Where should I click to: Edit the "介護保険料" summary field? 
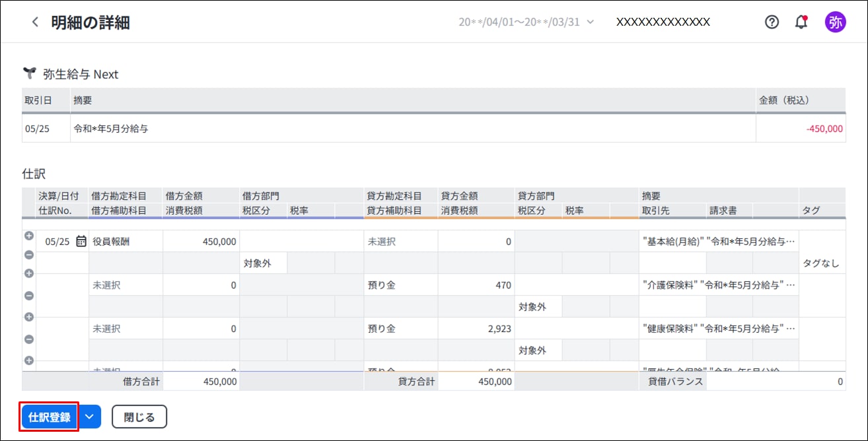(719, 285)
